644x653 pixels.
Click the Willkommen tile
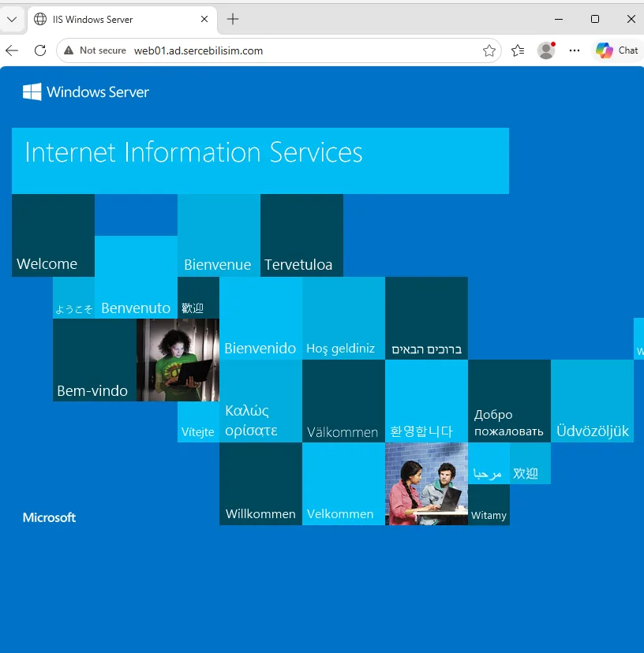[260, 484]
